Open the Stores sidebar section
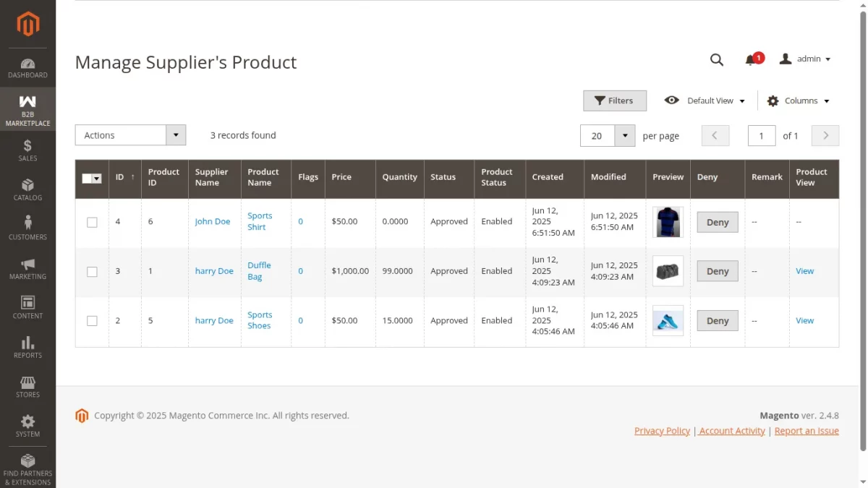Screen dimensions: 868x488 point(27,388)
